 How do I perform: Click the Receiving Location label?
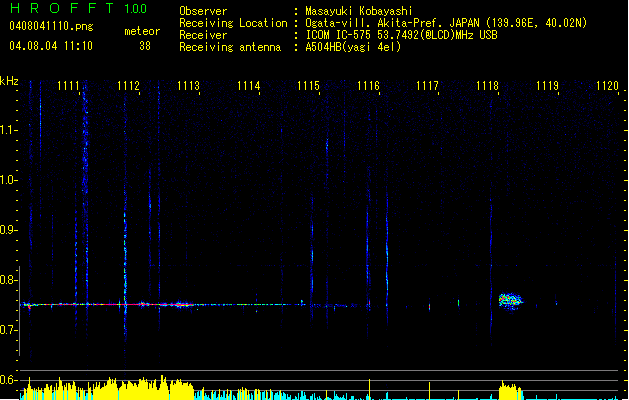coord(233,23)
